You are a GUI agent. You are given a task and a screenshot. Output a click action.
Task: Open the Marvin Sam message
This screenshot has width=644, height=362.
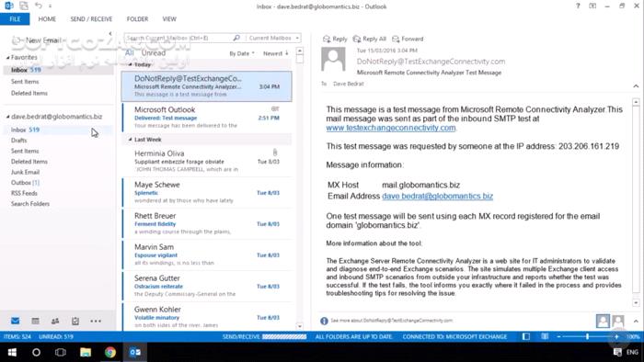click(x=207, y=255)
